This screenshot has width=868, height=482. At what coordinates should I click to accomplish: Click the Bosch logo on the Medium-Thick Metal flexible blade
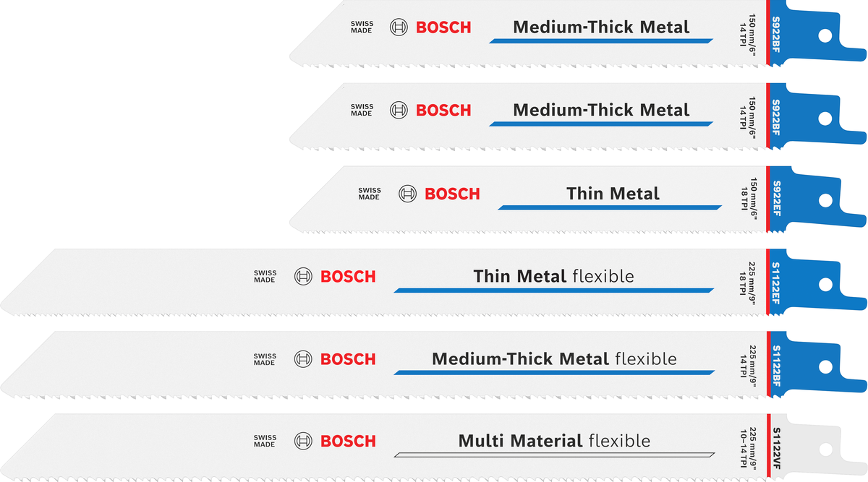[335, 359]
